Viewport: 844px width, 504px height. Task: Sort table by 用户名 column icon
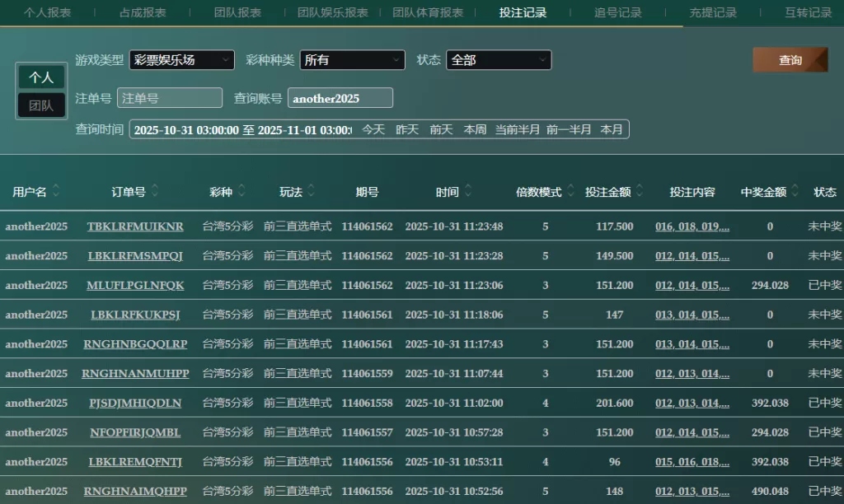tap(56, 191)
